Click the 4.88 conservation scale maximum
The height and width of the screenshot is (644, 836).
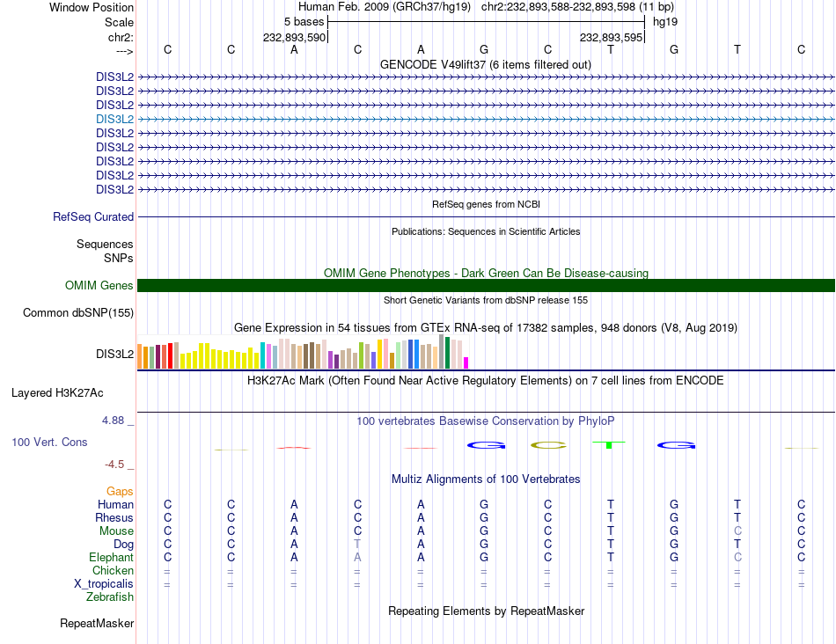coord(113,421)
